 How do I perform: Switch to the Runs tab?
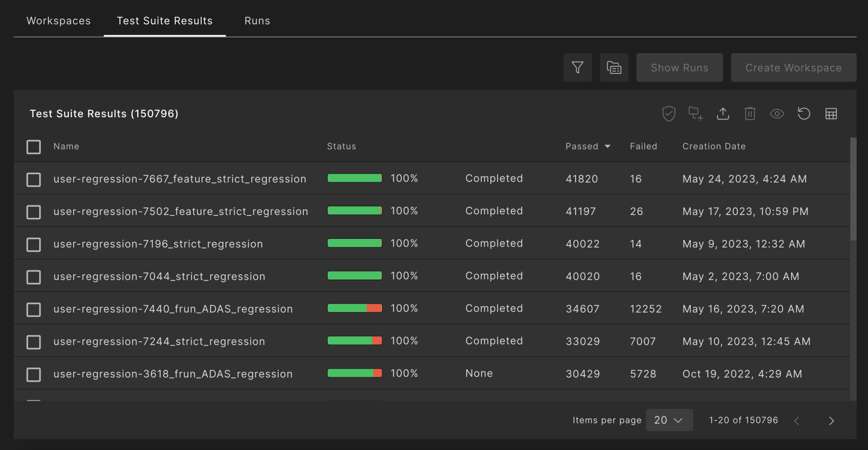257,21
